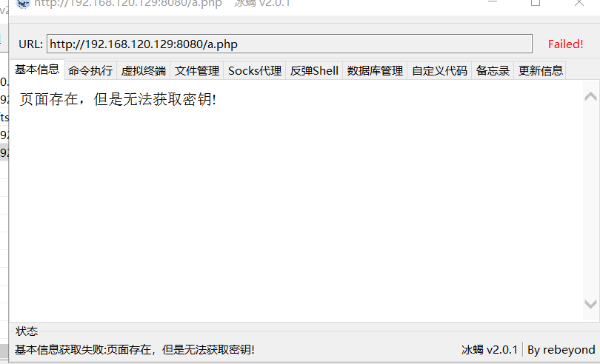Open the 备忘录 tab

(493, 71)
